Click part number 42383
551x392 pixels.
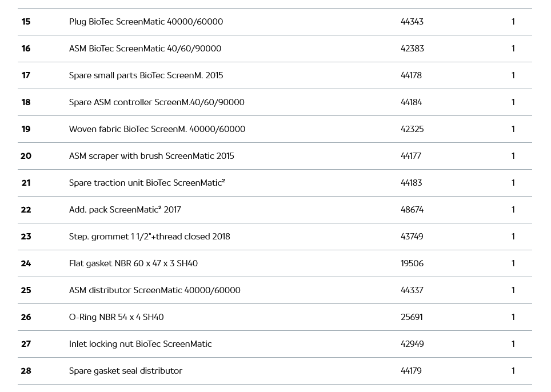pyautogui.click(x=412, y=49)
